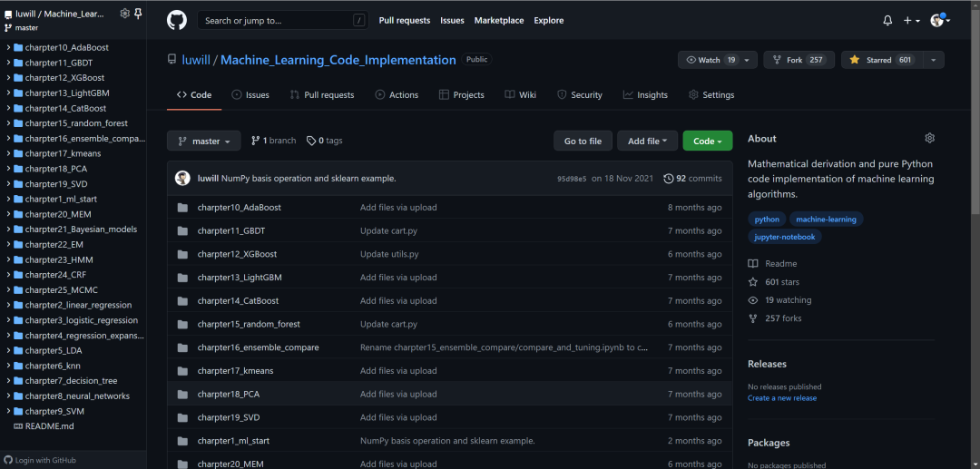Open the user avatar menu
This screenshot has width=980, height=469.
(x=940, y=21)
